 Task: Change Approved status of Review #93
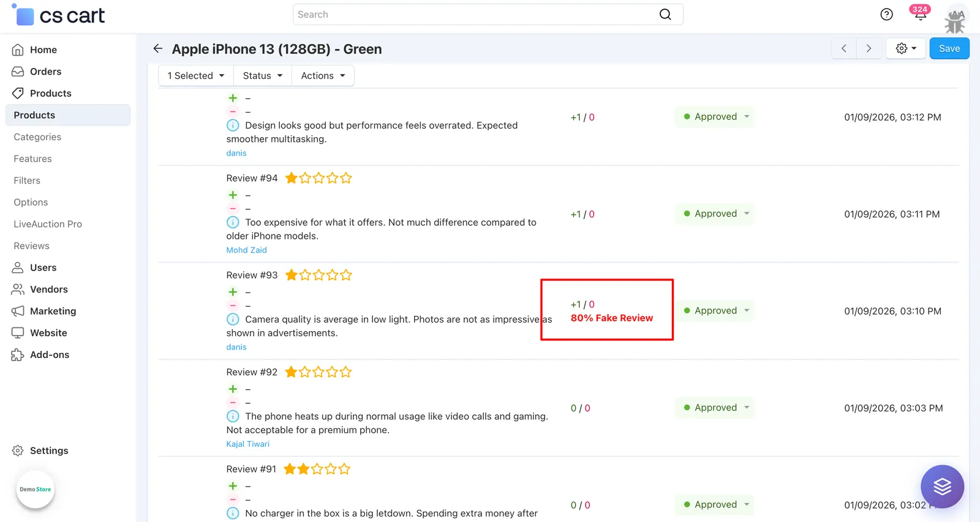(715, 310)
